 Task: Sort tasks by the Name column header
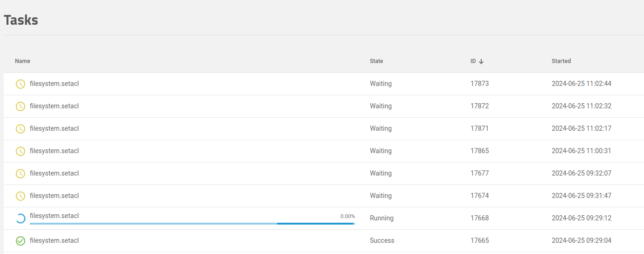22,61
